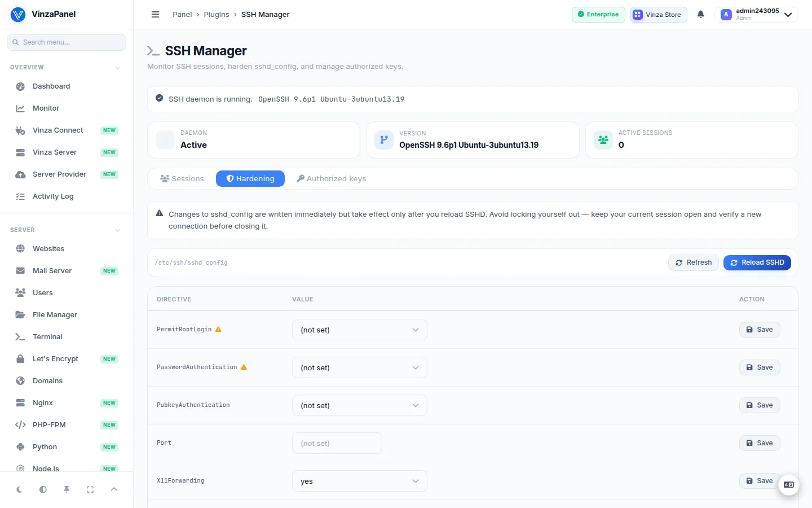
Task: Click Reload SSHD button
Action: tap(757, 262)
